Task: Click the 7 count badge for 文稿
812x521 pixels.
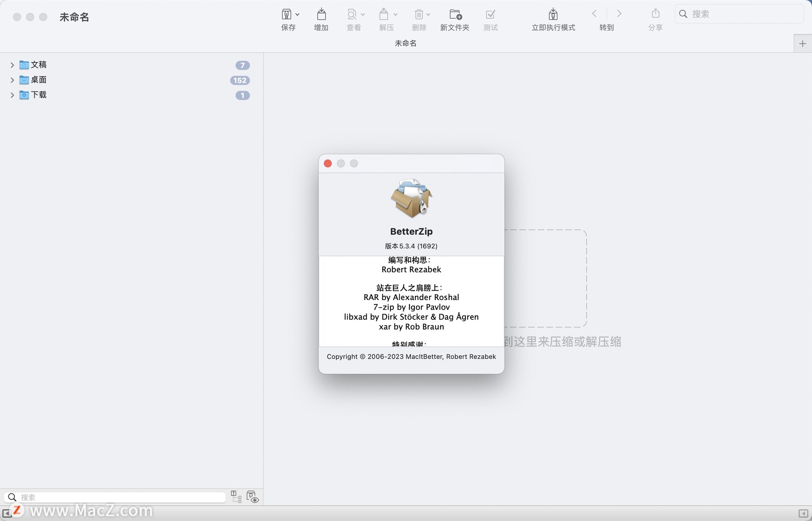Action: coord(242,65)
